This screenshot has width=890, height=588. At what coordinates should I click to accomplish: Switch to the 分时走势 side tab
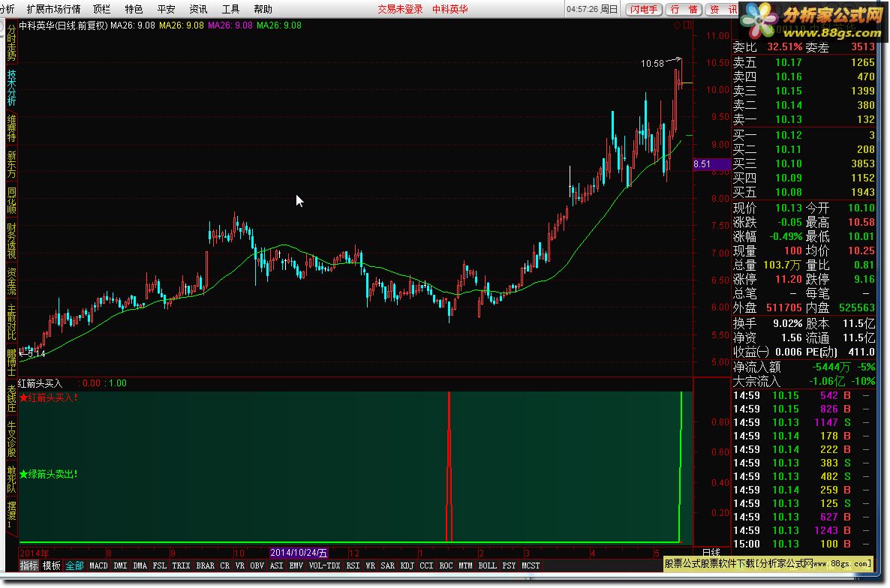tap(11, 43)
